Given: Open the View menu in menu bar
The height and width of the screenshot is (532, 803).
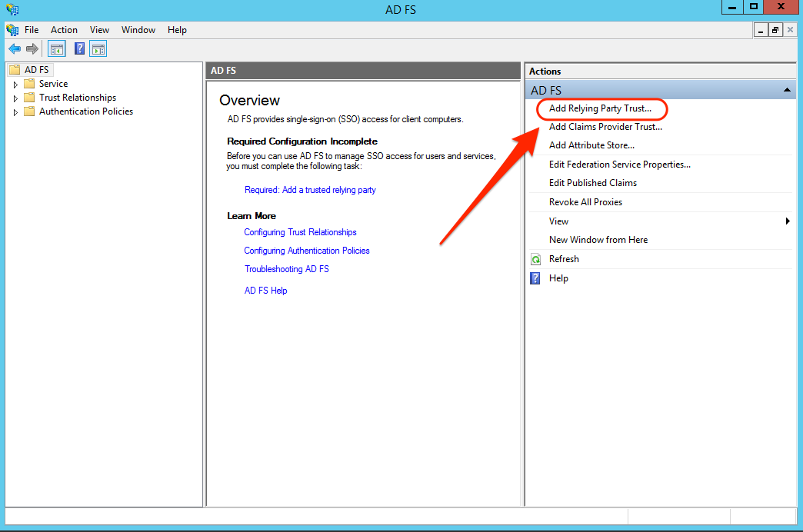Looking at the screenshot, I should 99,30.
